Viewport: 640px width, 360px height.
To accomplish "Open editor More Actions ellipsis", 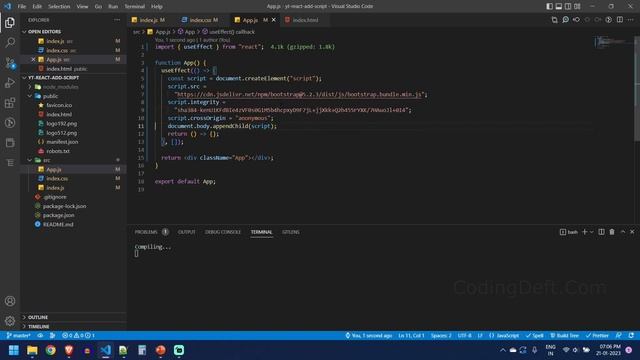I will click(x=631, y=20).
